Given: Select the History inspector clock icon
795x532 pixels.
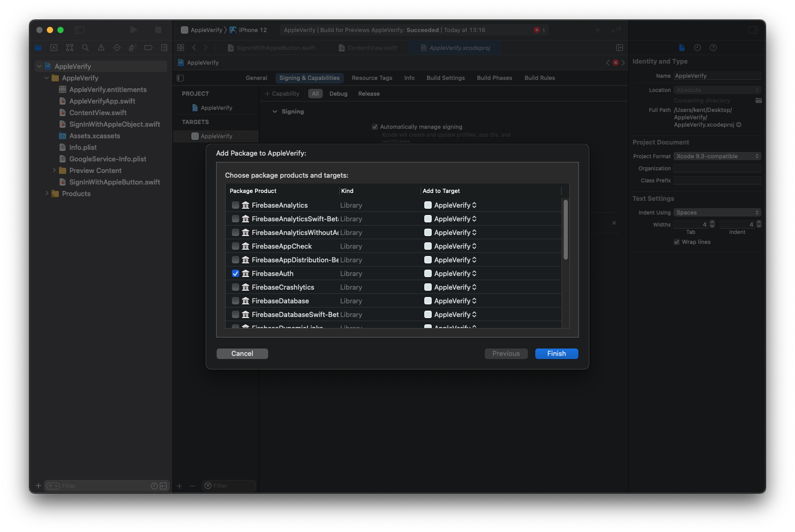Looking at the screenshot, I should [x=697, y=48].
